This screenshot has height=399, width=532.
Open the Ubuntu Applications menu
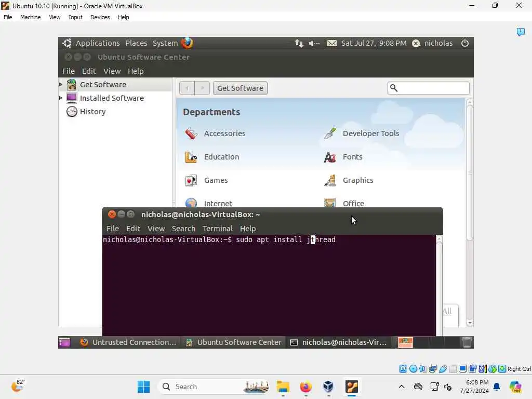click(x=97, y=43)
